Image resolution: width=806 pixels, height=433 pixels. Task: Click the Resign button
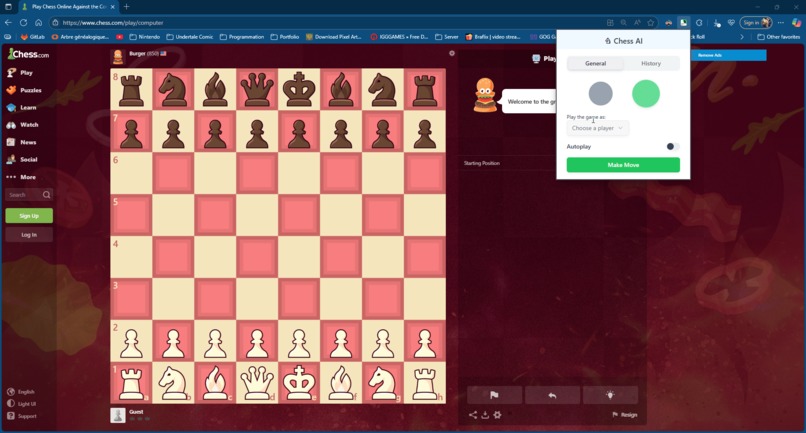(x=625, y=414)
